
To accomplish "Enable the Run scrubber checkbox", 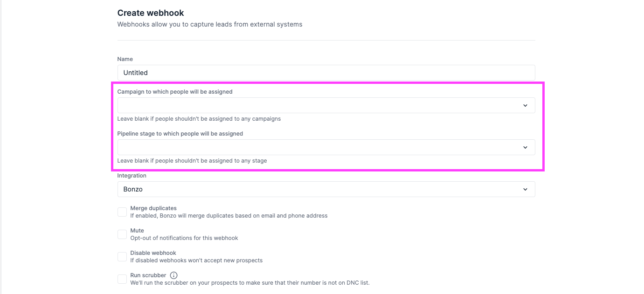I will coord(122,279).
